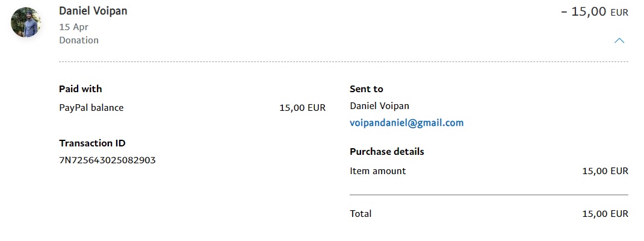Click the Total 15,00 EUR value
The image size is (644, 241).
tap(605, 213)
